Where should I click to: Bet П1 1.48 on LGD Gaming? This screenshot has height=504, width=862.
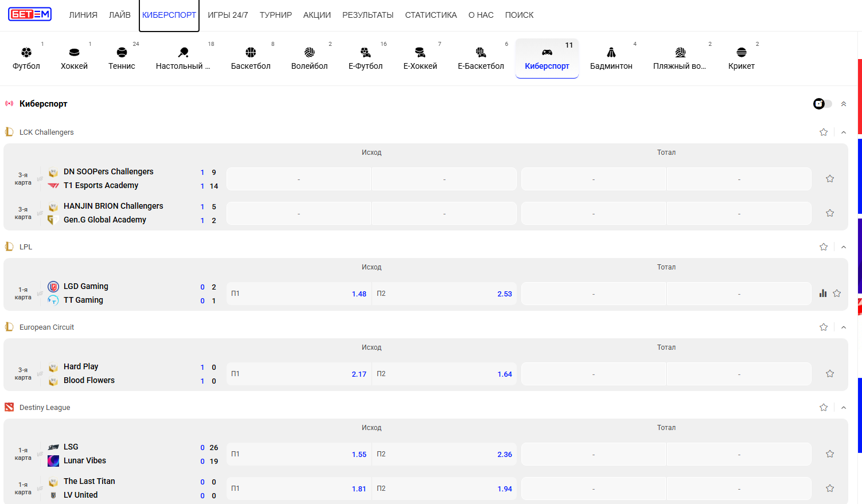(299, 294)
